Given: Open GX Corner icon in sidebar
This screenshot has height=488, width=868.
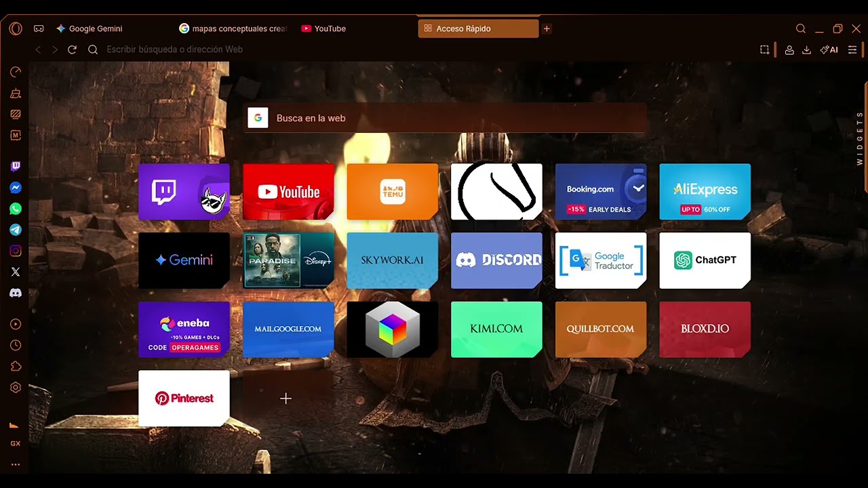Looking at the screenshot, I should pyautogui.click(x=16, y=443).
